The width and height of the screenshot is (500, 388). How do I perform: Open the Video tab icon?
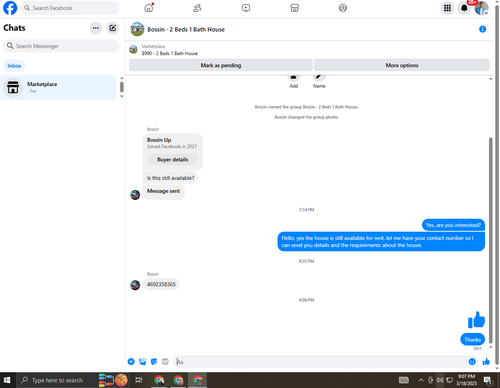coord(246,8)
